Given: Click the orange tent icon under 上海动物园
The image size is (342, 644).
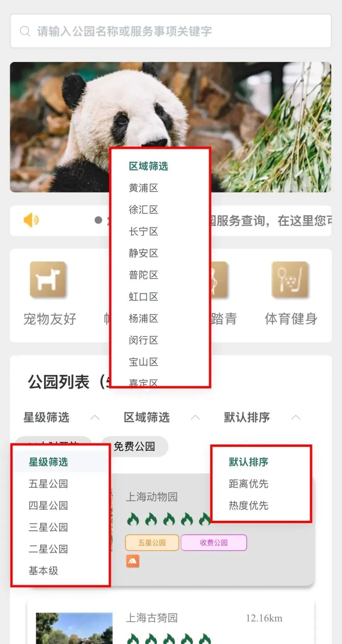Looking at the screenshot, I should (132, 561).
